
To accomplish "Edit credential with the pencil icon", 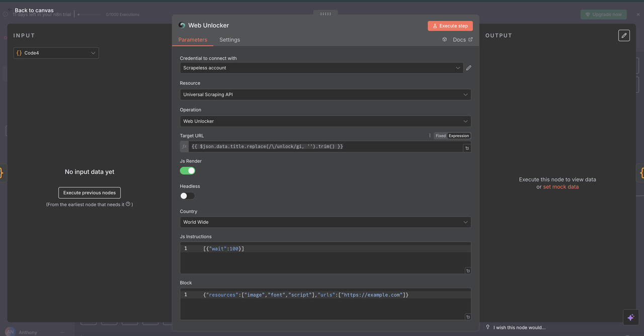I will click(468, 68).
